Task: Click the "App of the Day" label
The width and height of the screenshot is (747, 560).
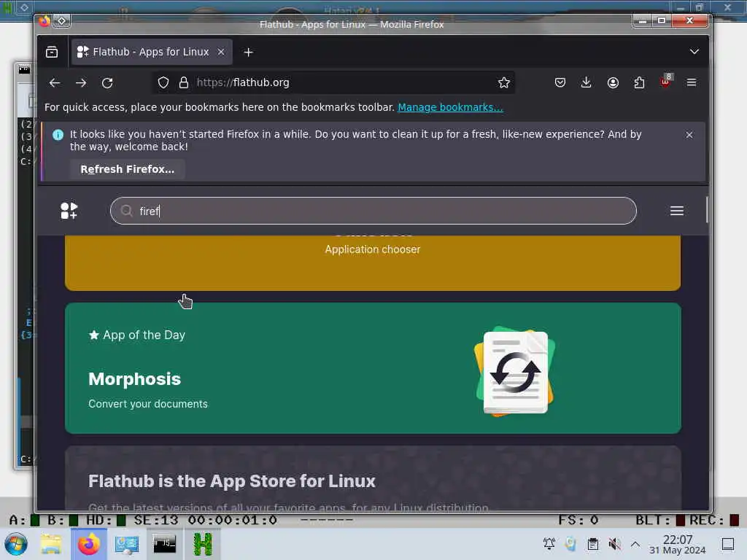Action: [144, 335]
